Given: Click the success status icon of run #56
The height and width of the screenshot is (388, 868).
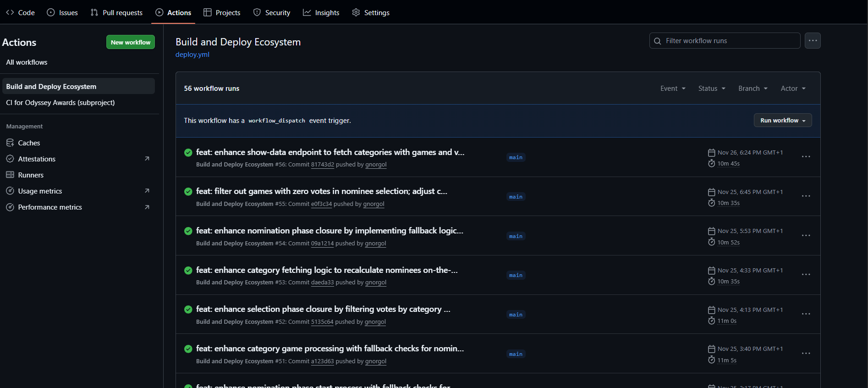Looking at the screenshot, I should click(x=188, y=152).
